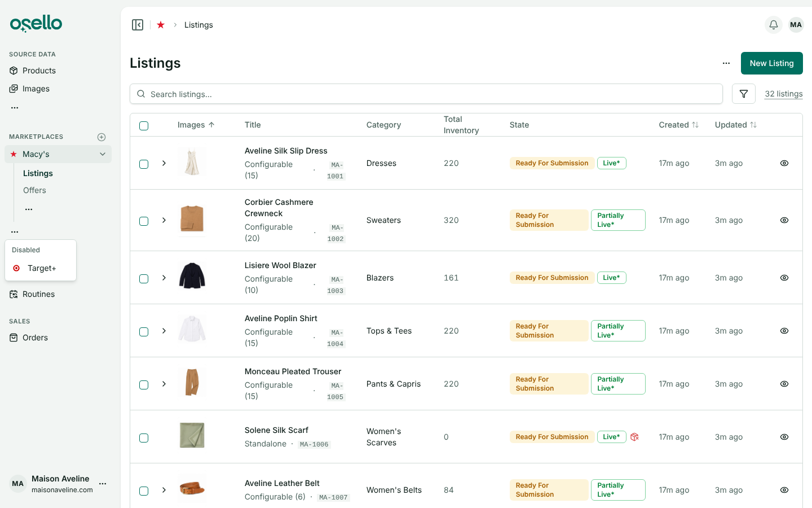The width and height of the screenshot is (812, 508).
Task: View Aveline Poplin Shirt via eye icon
Action: (x=784, y=331)
